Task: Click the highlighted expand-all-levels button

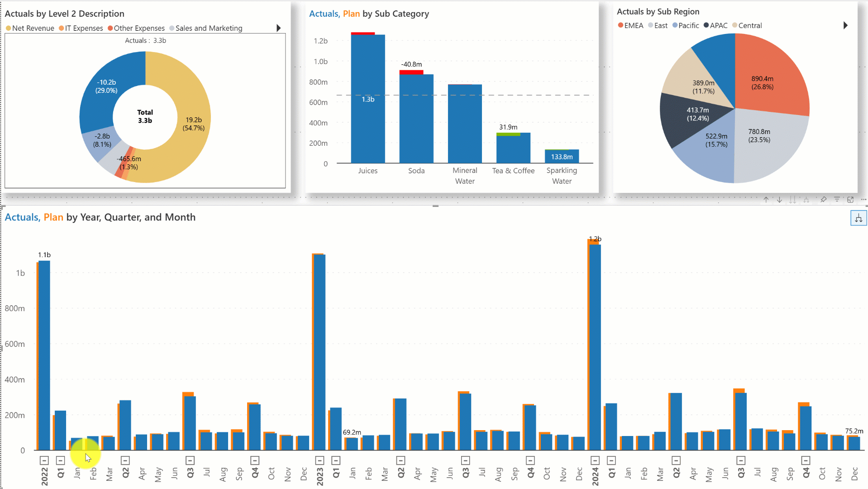Action: (858, 219)
